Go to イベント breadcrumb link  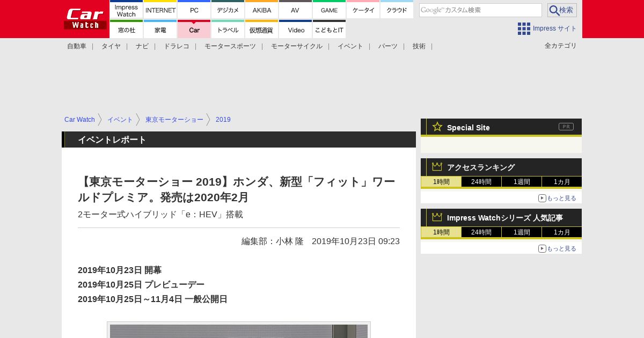tap(120, 120)
